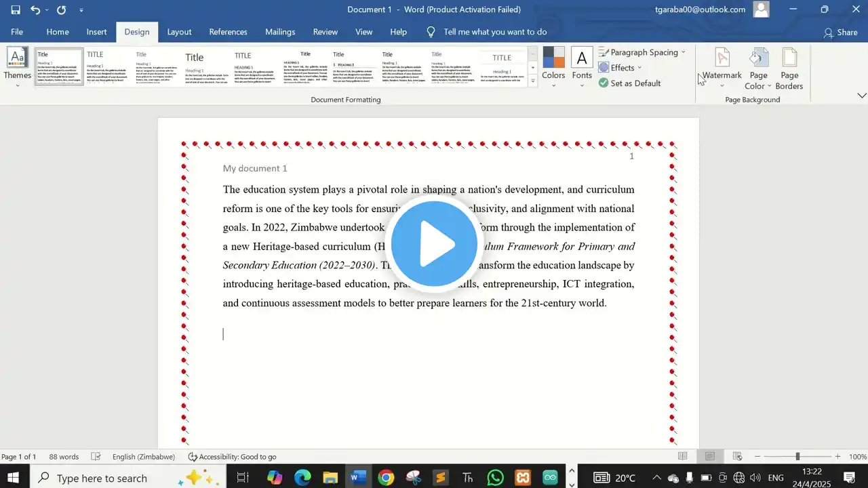Open WhatsApp from the taskbar
Screen dimensions: 868x488
(x=496, y=478)
